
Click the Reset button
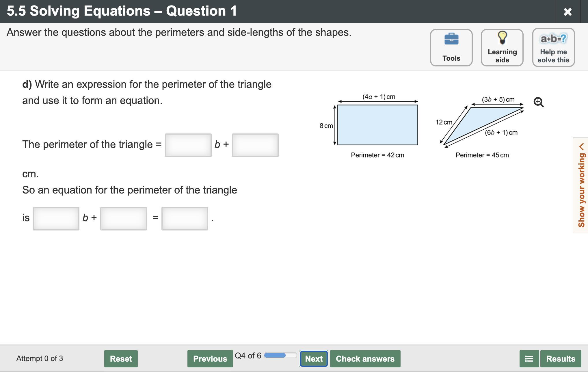point(121,359)
